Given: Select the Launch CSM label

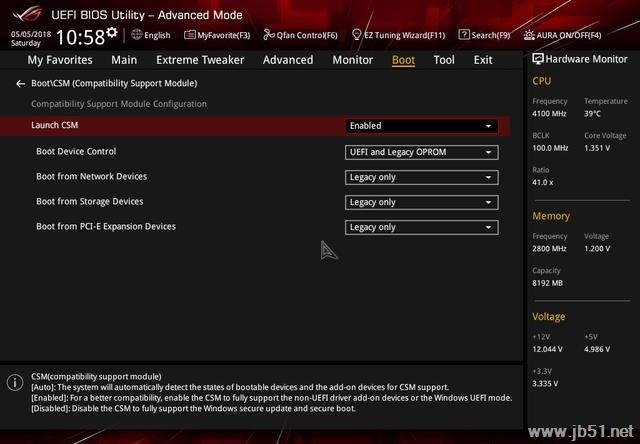Looking at the screenshot, I should 55,125.
